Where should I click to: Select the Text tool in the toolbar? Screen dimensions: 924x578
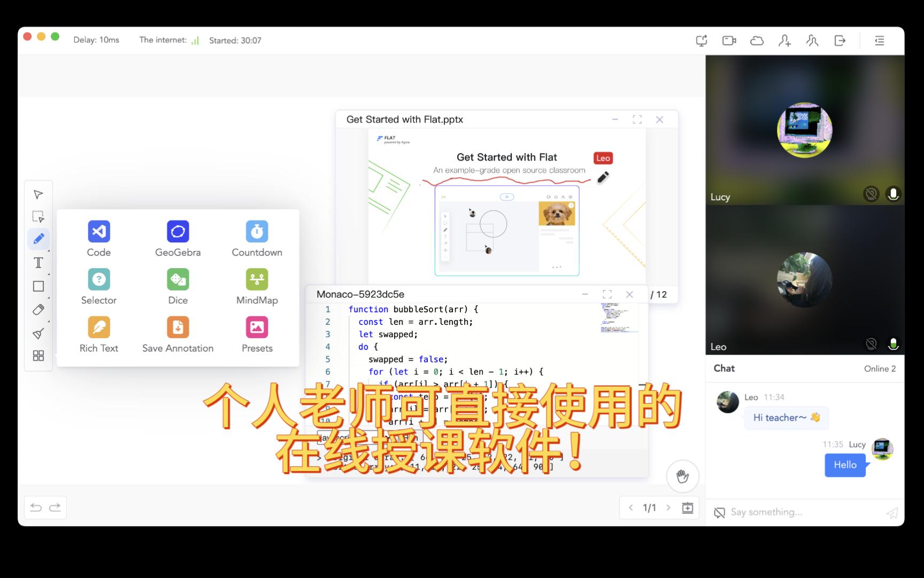(x=38, y=262)
